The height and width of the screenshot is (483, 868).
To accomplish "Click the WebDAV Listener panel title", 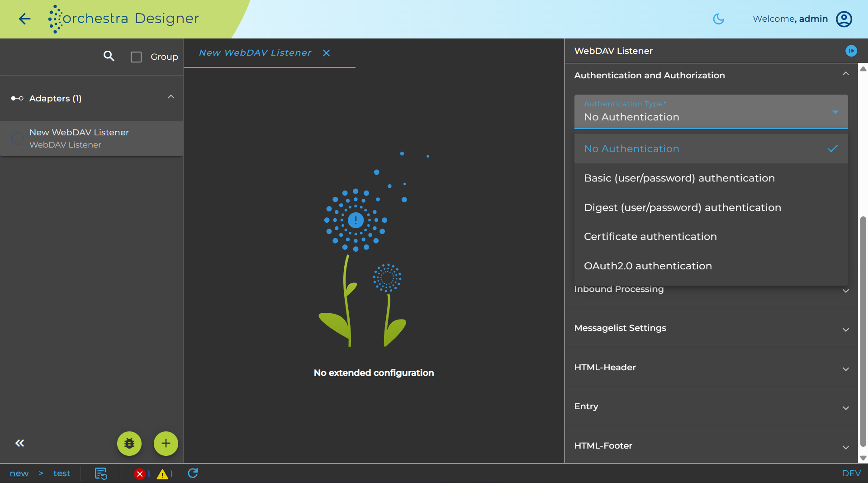I will point(613,51).
